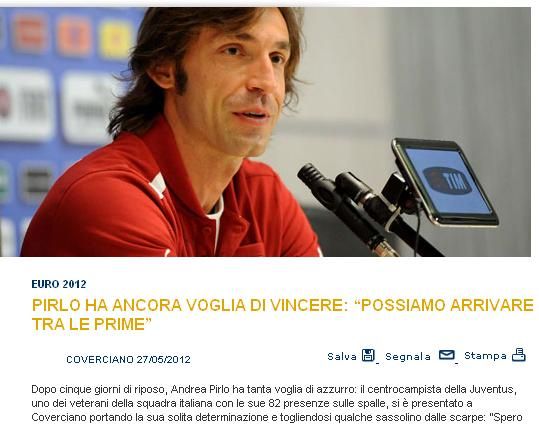The height and width of the screenshot is (426, 539).
Task: Click the headline "PIRLO HA ANCORA VOGLIA DI VINCERE"
Action: click(x=187, y=305)
